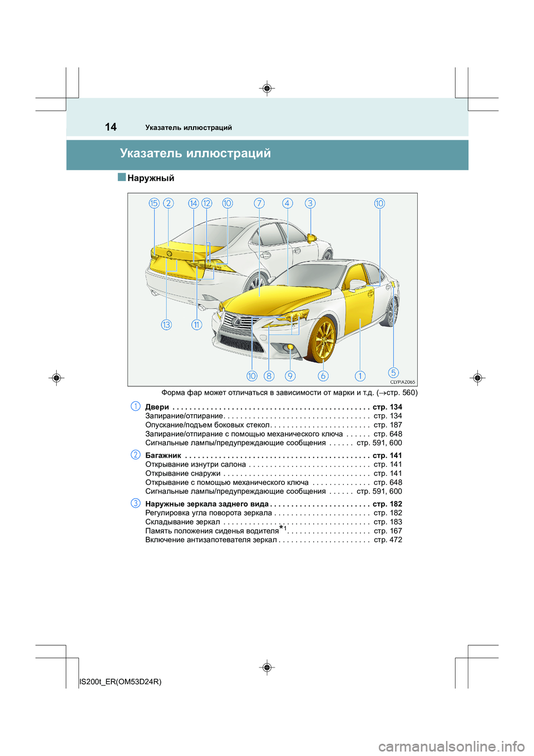This screenshot has width=534, height=756.
Task: Open the Складывание зеркал стр. 183 reference
Action: point(388,522)
